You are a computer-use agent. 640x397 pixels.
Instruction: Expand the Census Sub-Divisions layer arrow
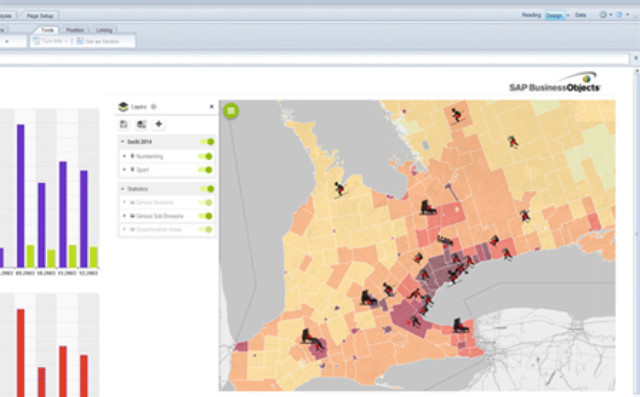tap(124, 216)
